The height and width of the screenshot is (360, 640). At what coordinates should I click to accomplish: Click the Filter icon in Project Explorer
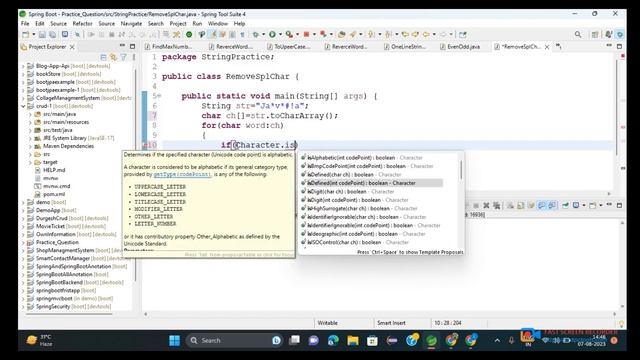coord(123,57)
